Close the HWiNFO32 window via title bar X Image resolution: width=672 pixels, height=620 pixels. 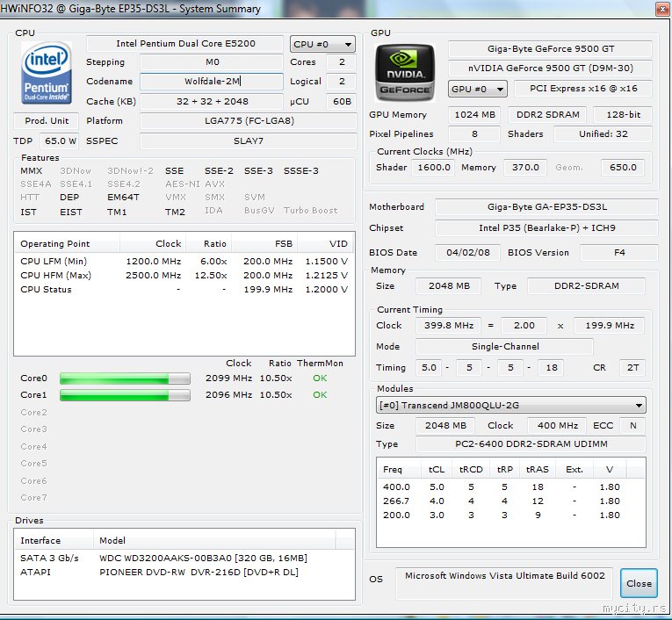click(x=662, y=9)
